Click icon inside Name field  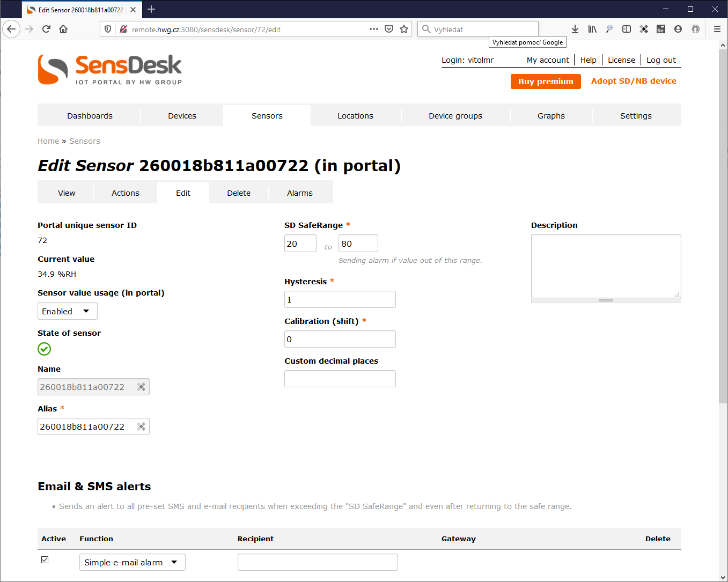(x=141, y=387)
